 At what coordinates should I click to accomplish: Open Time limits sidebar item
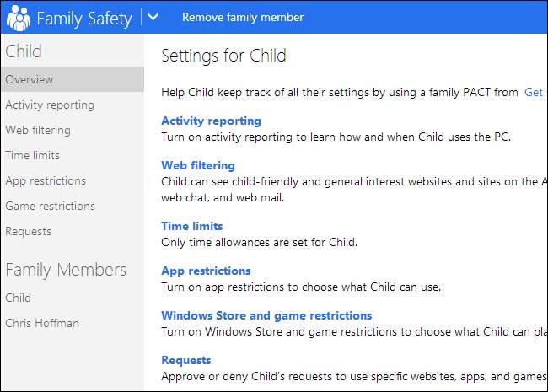tap(33, 155)
